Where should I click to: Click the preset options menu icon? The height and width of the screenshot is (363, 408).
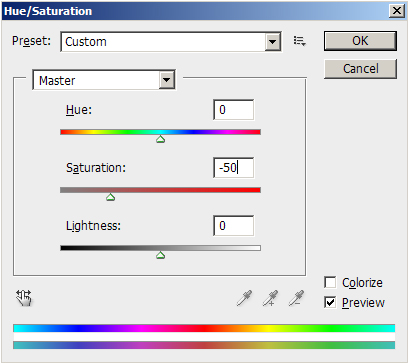300,41
